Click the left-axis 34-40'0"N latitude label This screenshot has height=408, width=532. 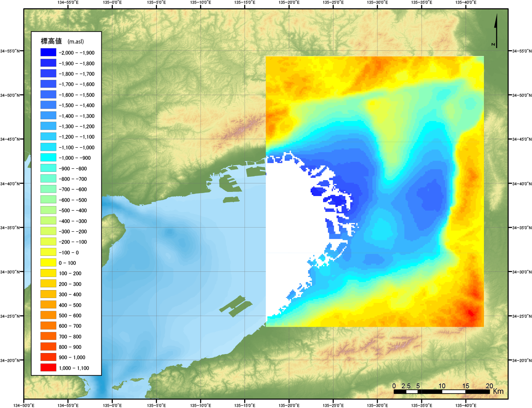pos(10,184)
